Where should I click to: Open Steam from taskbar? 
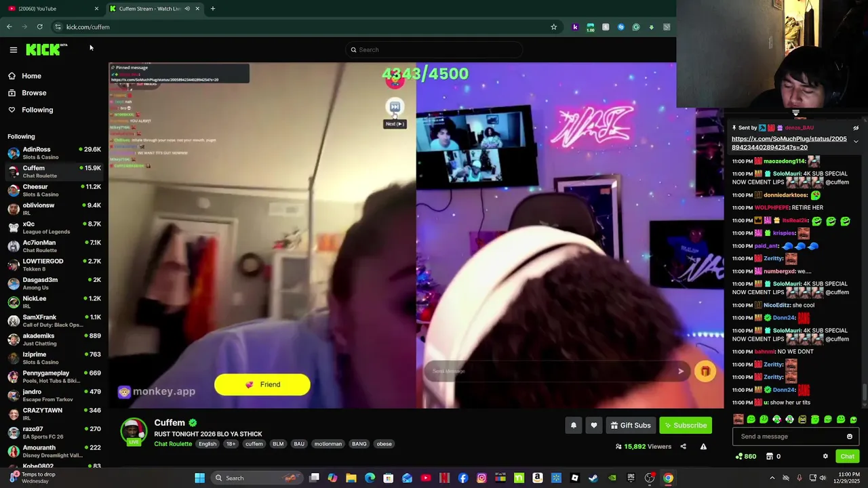pos(593,478)
